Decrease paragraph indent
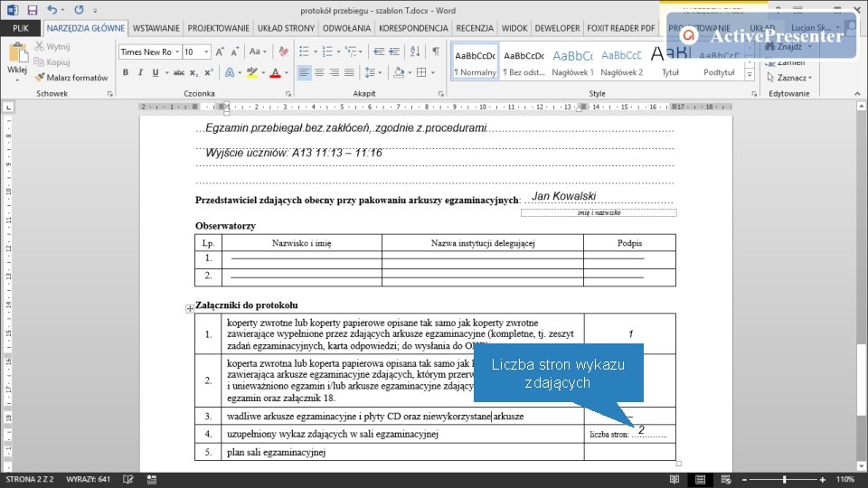 pyautogui.click(x=379, y=52)
